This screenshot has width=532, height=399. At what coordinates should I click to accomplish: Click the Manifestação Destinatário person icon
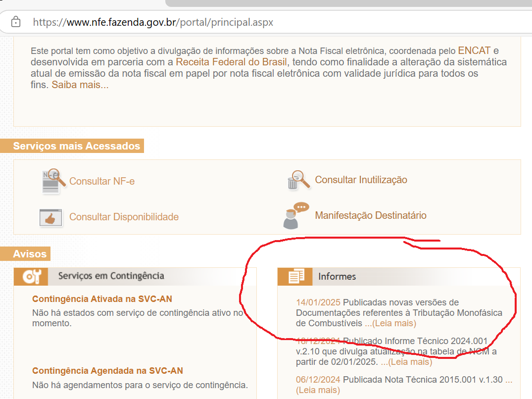[295, 216]
